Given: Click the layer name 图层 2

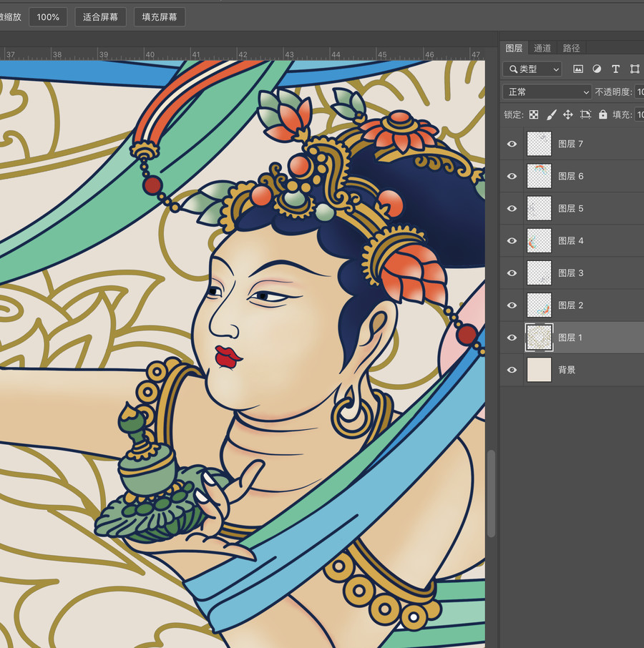Looking at the screenshot, I should (x=570, y=305).
